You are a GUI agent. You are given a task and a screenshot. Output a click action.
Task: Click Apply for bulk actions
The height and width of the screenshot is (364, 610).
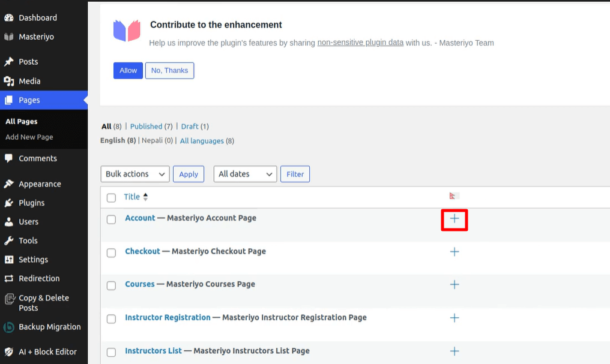click(189, 174)
